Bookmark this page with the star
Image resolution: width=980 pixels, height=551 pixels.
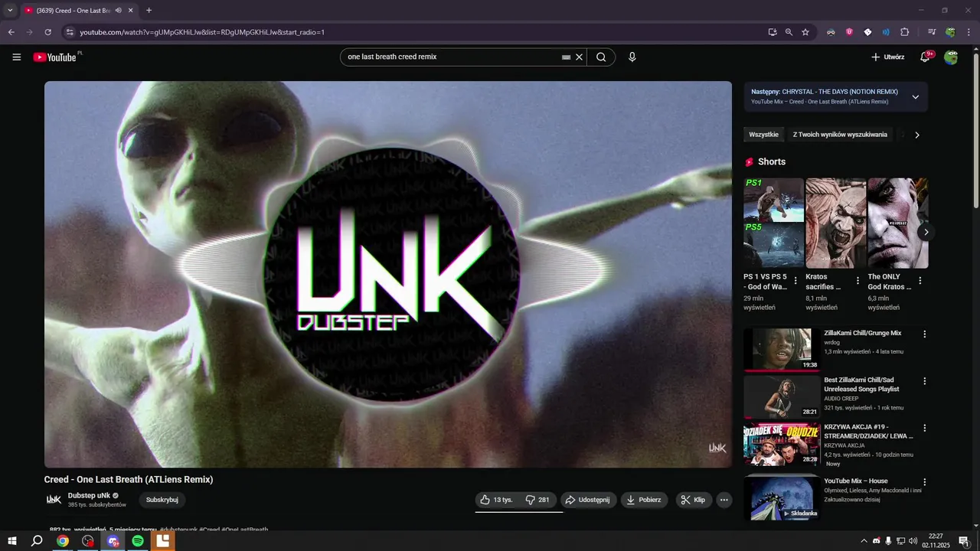805,32
